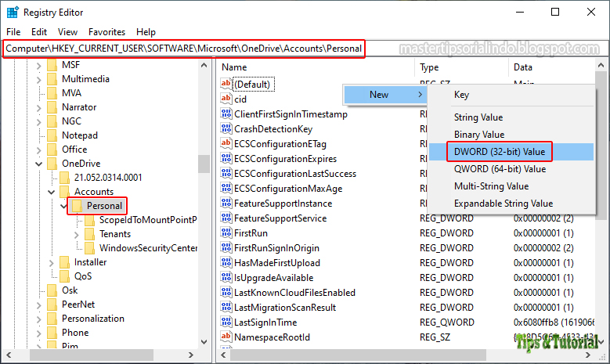Viewport: 610px width, 364px height.
Task: Click the Accounts folder icon in tree
Action: coord(64,191)
